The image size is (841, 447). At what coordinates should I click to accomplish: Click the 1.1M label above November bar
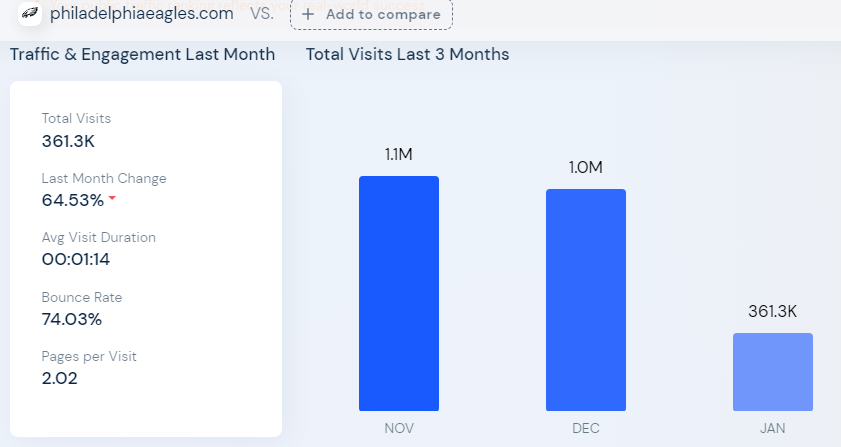(399, 154)
